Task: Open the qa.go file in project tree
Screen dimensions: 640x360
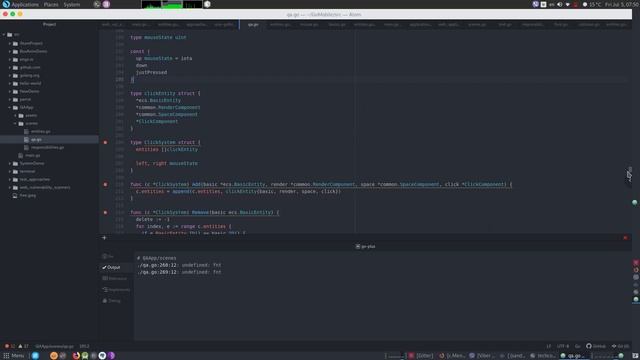Action: tap(36, 140)
